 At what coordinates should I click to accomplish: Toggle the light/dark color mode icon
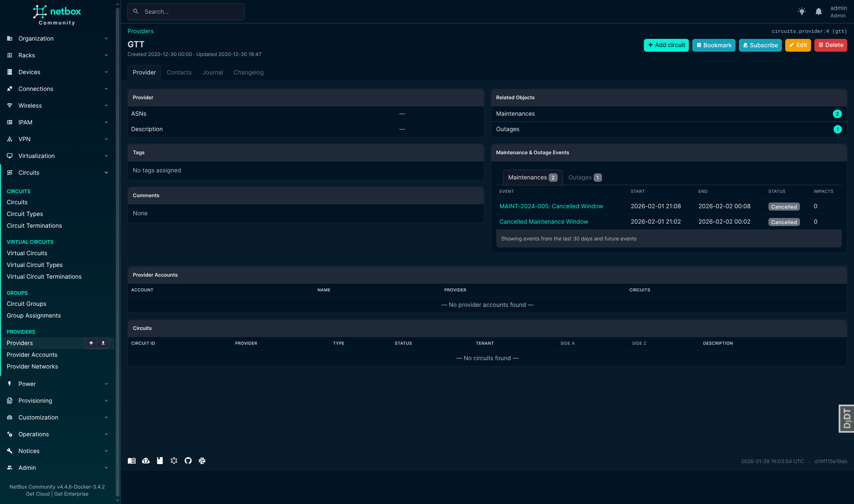click(x=802, y=11)
